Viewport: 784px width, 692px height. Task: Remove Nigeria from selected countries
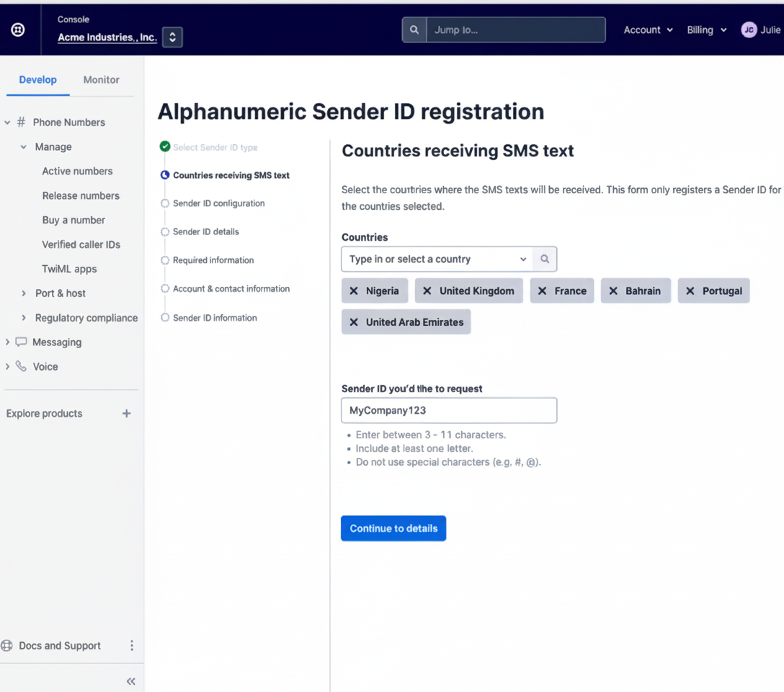pyautogui.click(x=354, y=290)
